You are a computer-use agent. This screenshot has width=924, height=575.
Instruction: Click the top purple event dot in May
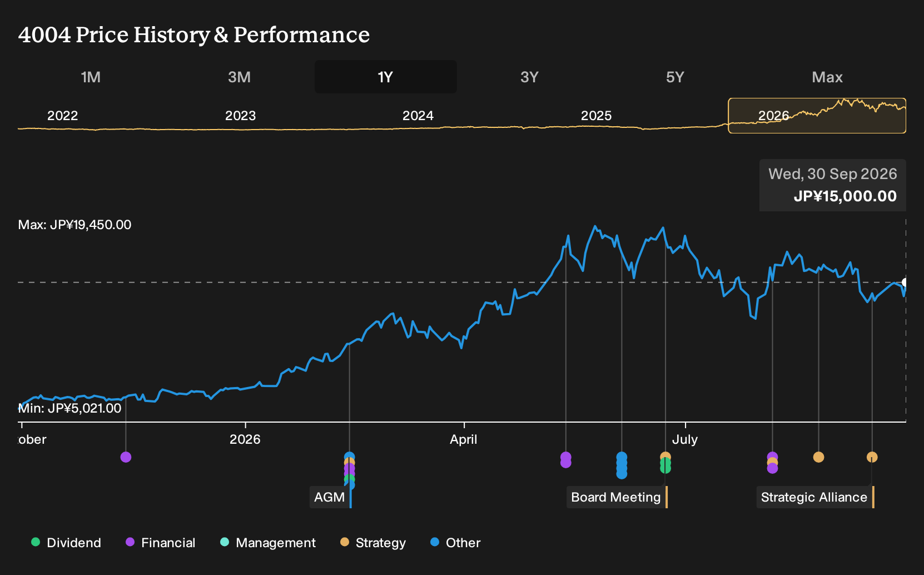(x=565, y=457)
